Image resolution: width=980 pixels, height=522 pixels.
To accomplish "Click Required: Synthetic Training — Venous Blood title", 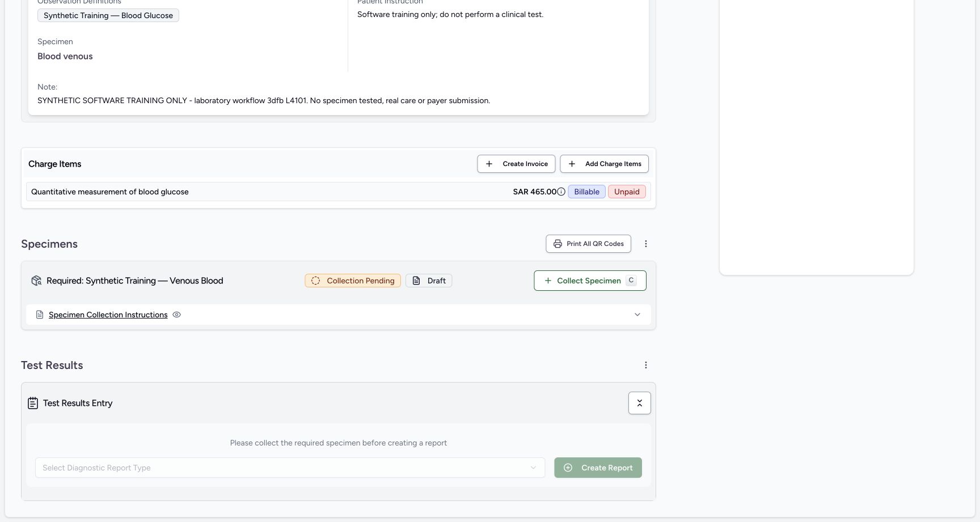I will [x=135, y=281].
